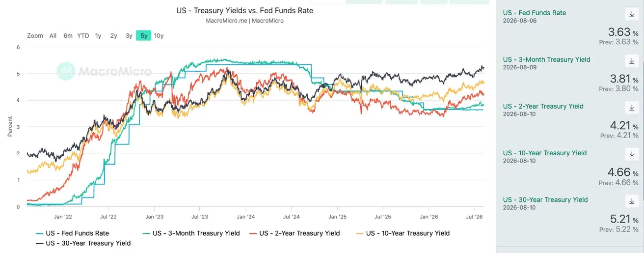Toggle the Fed Funds Rate legend series
This screenshot has width=644, height=253.
(72, 233)
